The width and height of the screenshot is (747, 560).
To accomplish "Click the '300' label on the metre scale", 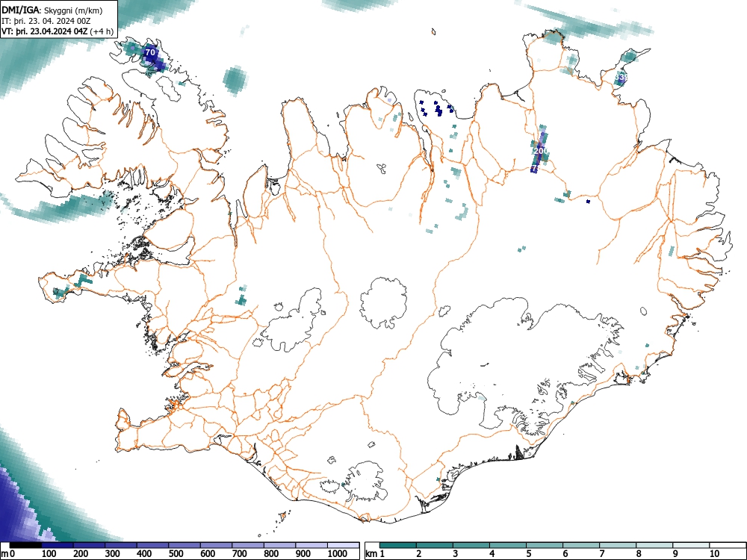I will click(x=113, y=554).
